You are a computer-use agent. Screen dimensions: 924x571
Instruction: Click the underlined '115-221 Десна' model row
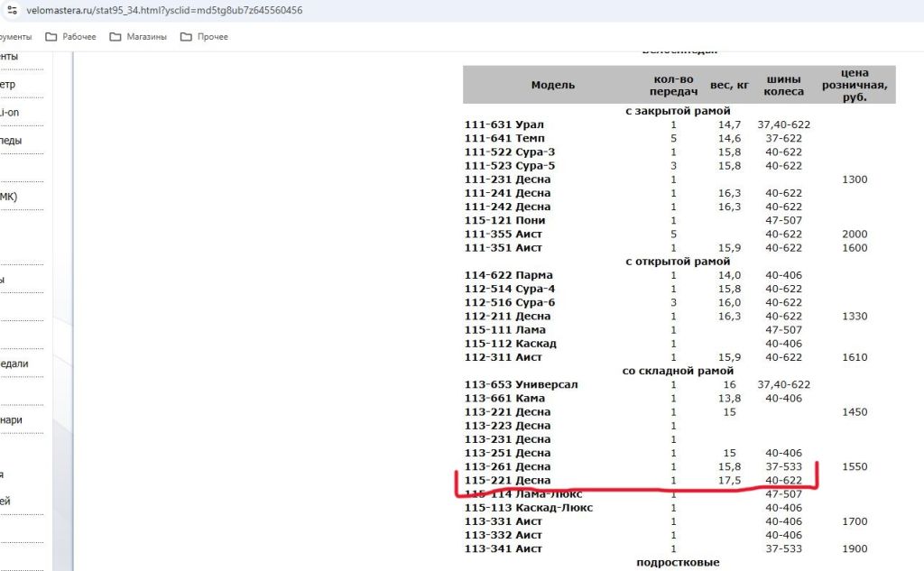[506, 480]
